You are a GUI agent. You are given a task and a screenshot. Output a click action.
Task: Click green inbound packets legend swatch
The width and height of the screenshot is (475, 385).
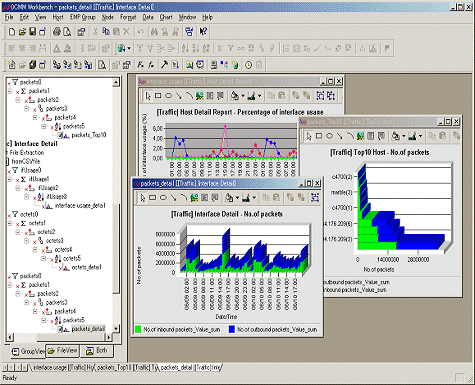(x=138, y=329)
